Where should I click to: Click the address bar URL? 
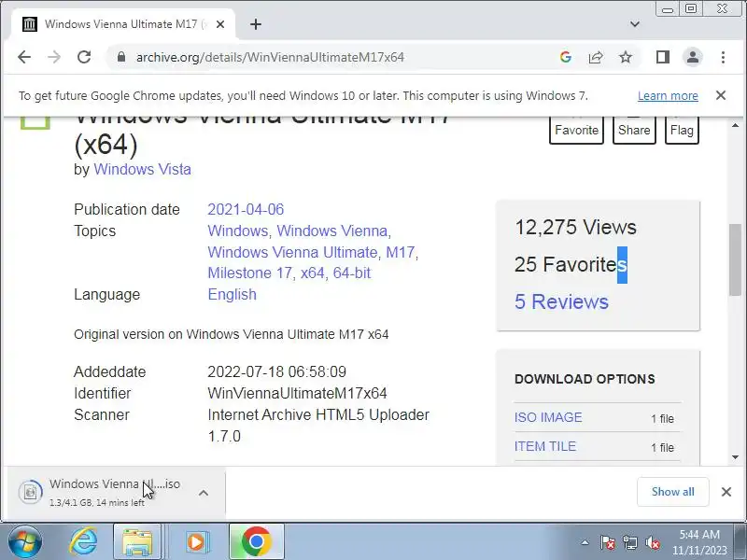point(270,57)
